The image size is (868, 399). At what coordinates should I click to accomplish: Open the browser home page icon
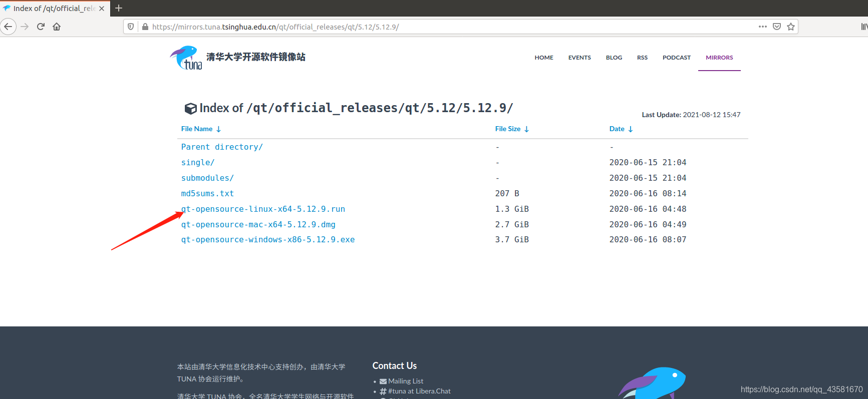(x=57, y=27)
